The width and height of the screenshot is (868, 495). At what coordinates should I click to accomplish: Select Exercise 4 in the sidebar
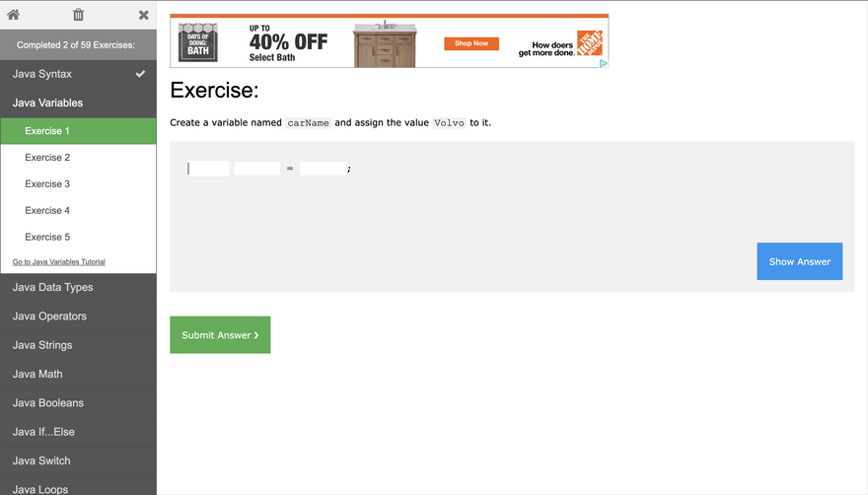click(x=78, y=210)
